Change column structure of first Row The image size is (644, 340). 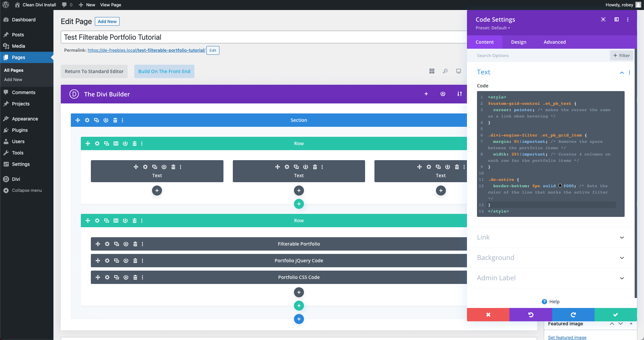[x=116, y=143]
